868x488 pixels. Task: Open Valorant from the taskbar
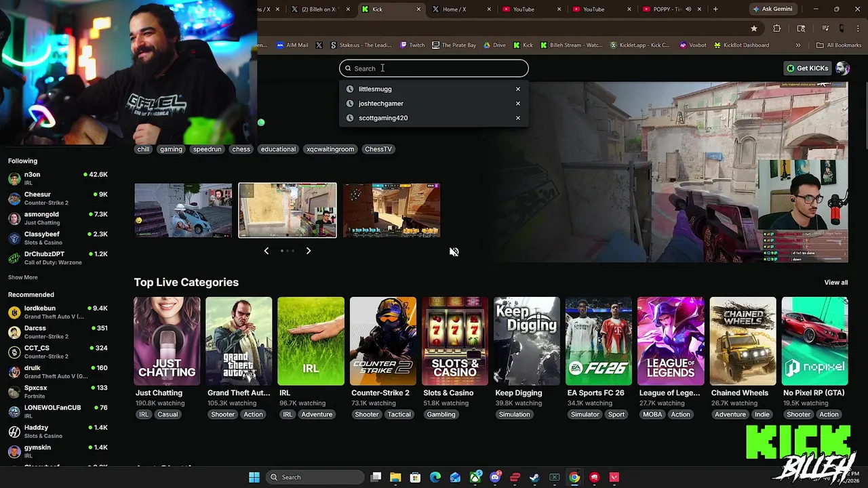pos(614,477)
